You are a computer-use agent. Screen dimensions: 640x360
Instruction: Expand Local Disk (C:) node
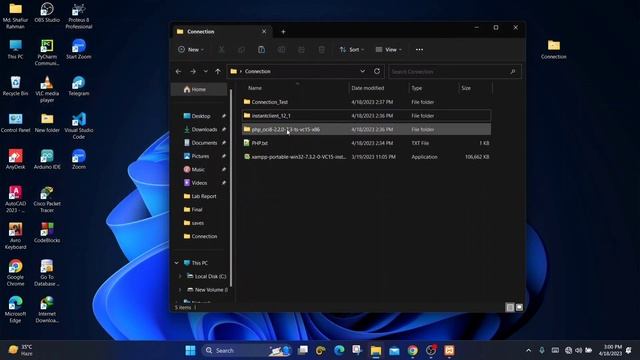tap(180, 276)
